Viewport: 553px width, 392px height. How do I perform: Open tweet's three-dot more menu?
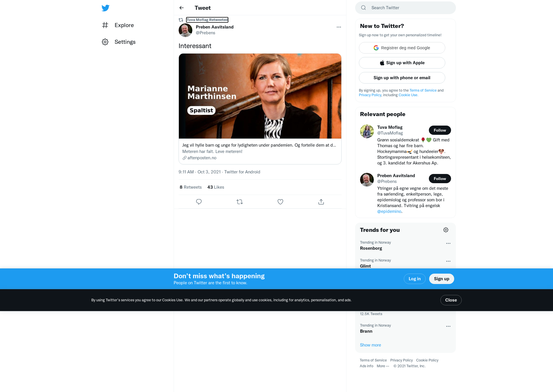click(339, 27)
